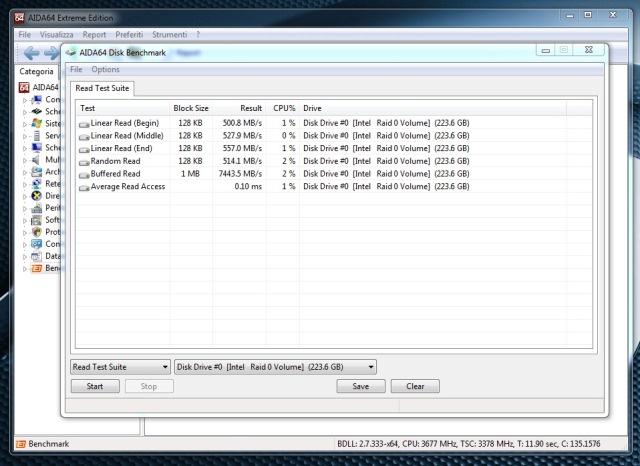Click the 500.8 MB/s result value
Screen dimensions: 640x466
click(242, 123)
